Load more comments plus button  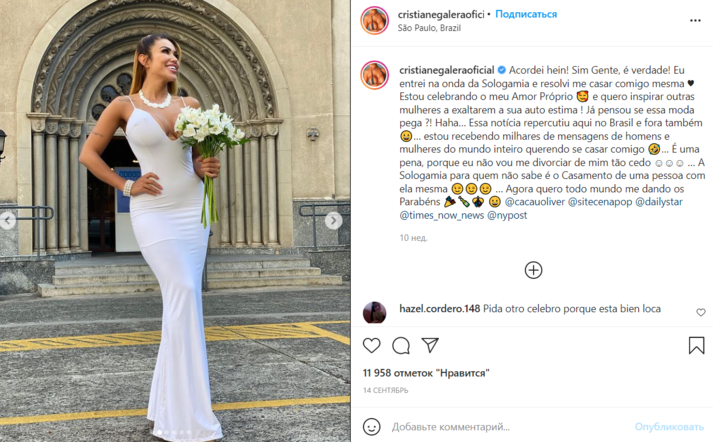[x=533, y=270]
